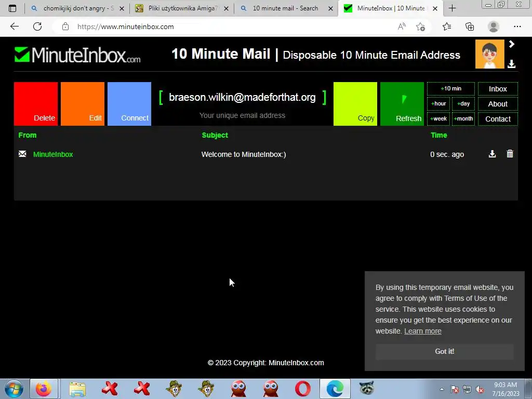Click download icon below avatar chevron
532x399 pixels.
coord(512,64)
